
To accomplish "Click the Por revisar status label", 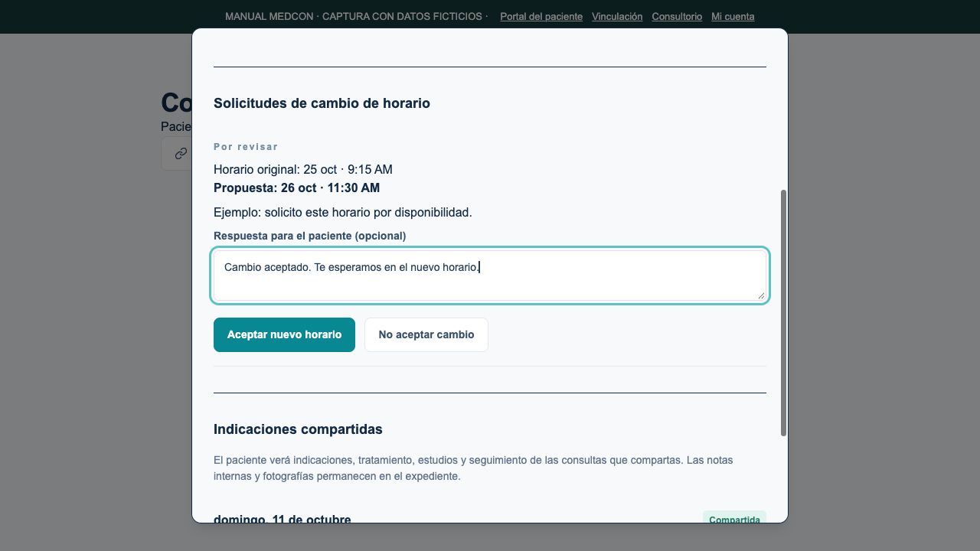I will (246, 146).
